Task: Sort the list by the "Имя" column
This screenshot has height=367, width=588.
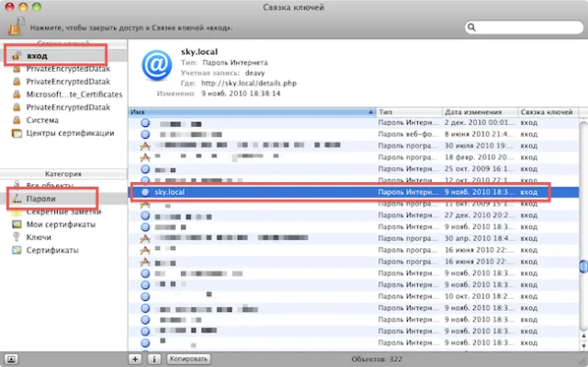Action: point(252,112)
